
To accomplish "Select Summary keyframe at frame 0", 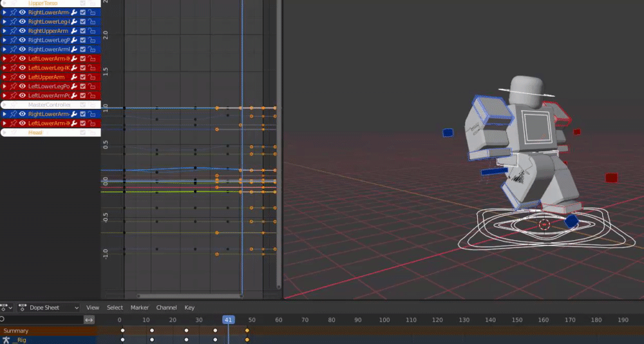I will pyautogui.click(x=122, y=330).
